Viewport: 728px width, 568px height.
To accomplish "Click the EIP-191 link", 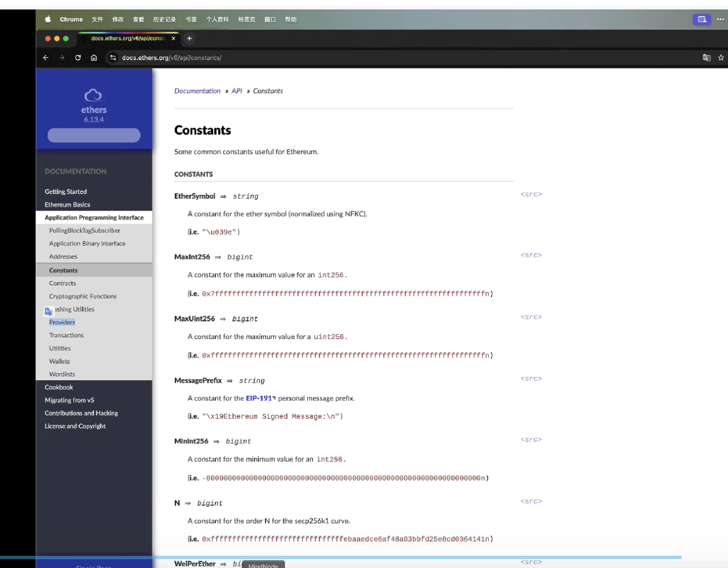I will 260,398.
